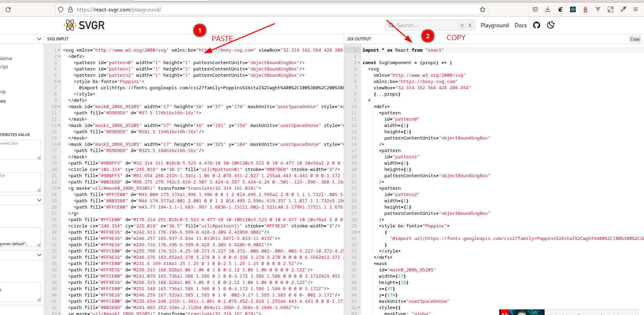The width and height of the screenshot is (644, 315).
Task: Save the page with the Pocket icon
Action: (x=535, y=9)
